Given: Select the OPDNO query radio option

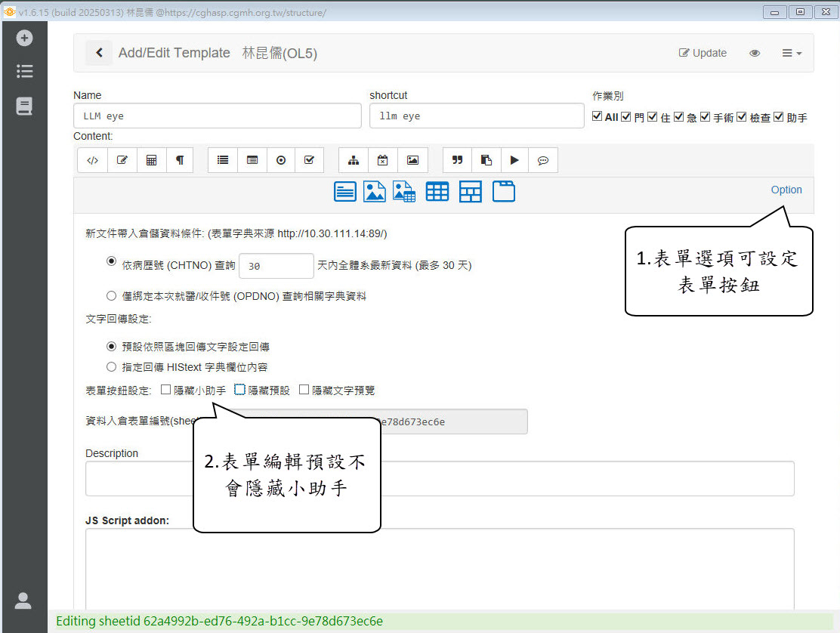Looking at the screenshot, I should pyautogui.click(x=112, y=296).
